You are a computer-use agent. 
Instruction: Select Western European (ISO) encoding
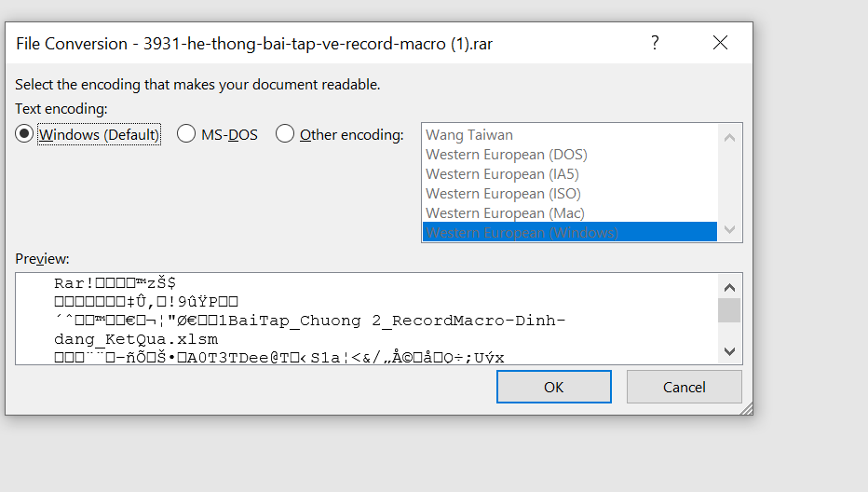click(503, 194)
